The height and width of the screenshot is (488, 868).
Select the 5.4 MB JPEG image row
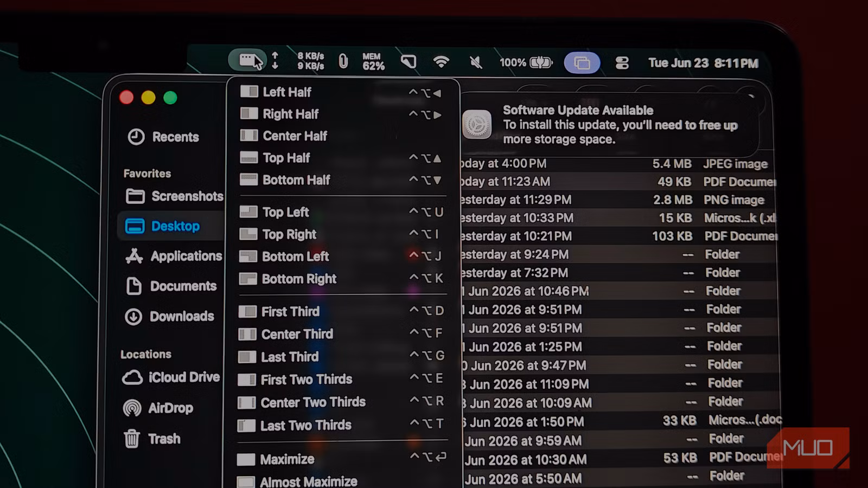click(x=617, y=164)
